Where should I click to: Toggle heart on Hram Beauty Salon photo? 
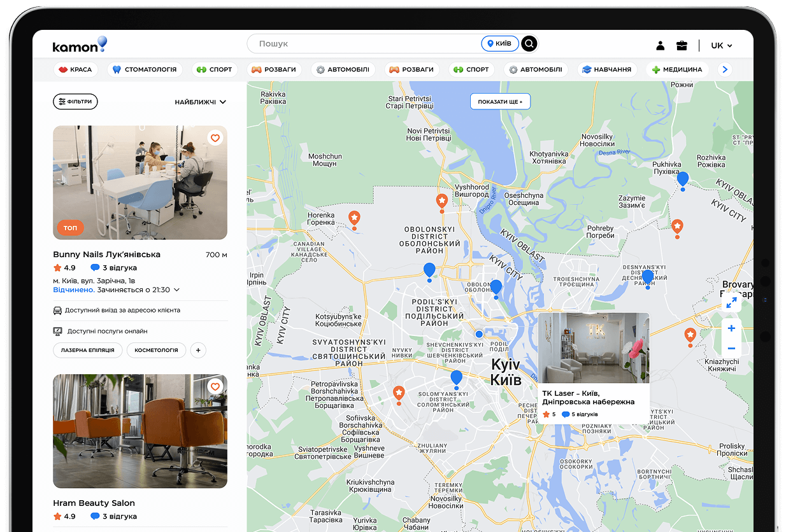pyautogui.click(x=215, y=386)
